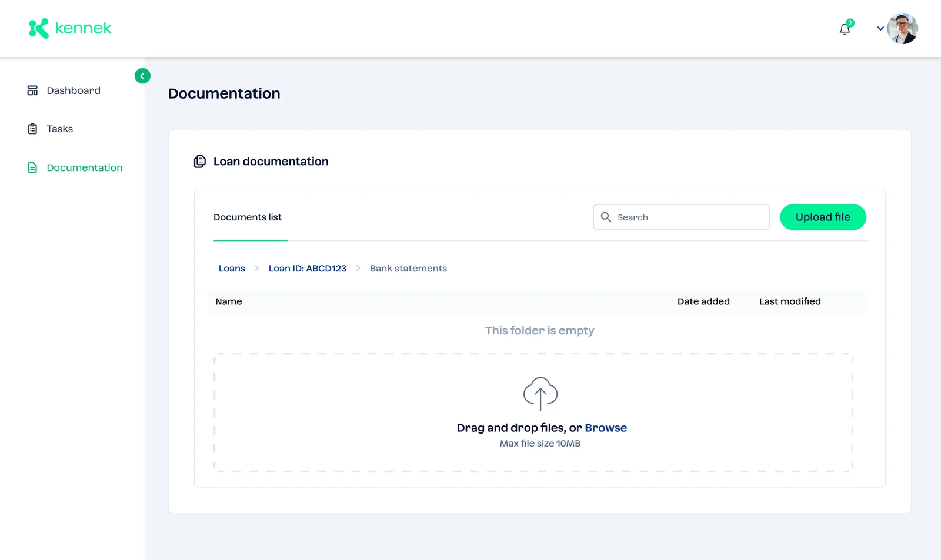
Task: Sort by Date added column header
Action: 703,301
